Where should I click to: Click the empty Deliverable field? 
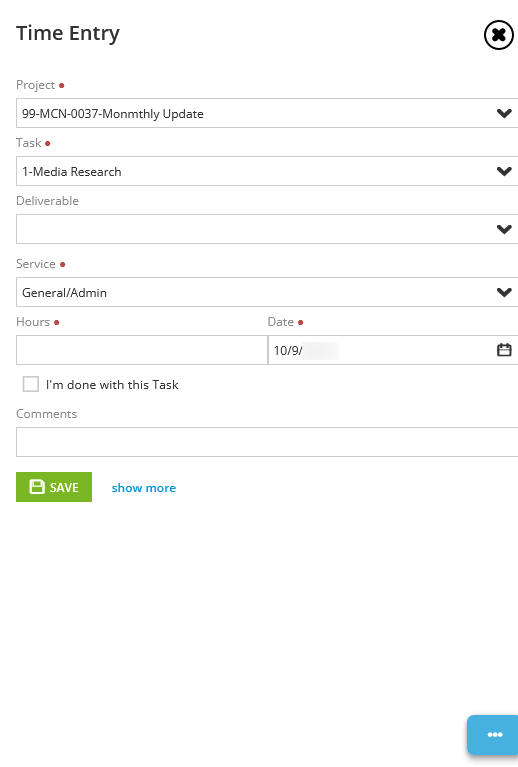click(267, 229)
